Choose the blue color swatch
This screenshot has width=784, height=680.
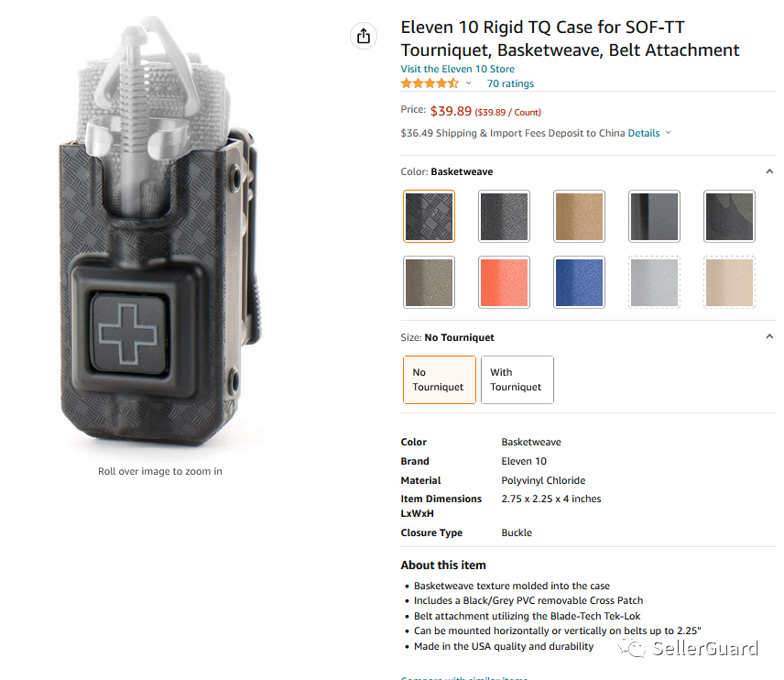[x=579, y=282]
